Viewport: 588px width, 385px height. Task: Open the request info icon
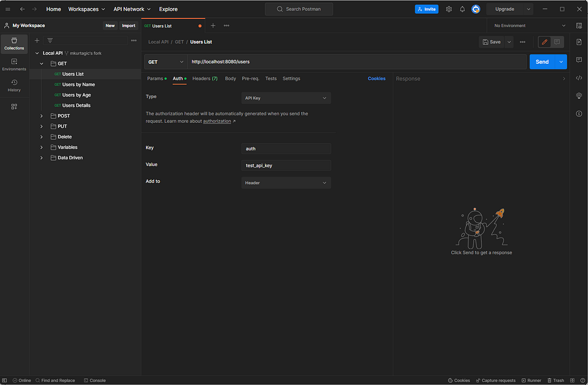click(x=579, y=114)
